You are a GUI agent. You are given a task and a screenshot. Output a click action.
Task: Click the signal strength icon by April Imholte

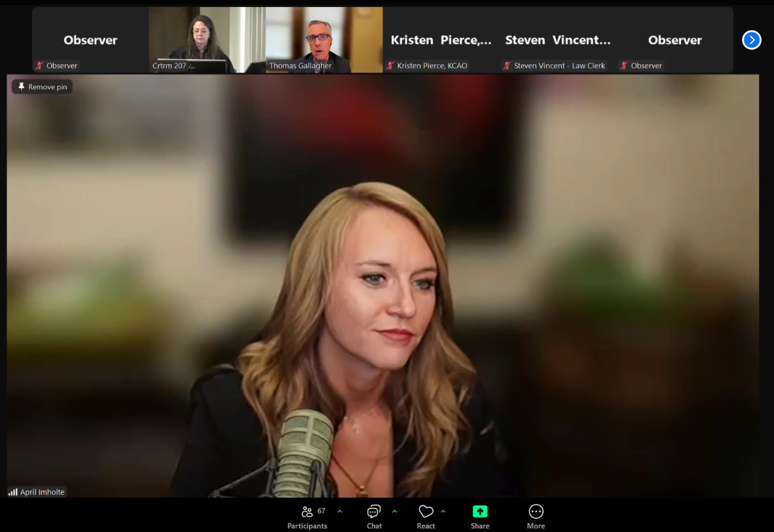click(x=13, y=492)
